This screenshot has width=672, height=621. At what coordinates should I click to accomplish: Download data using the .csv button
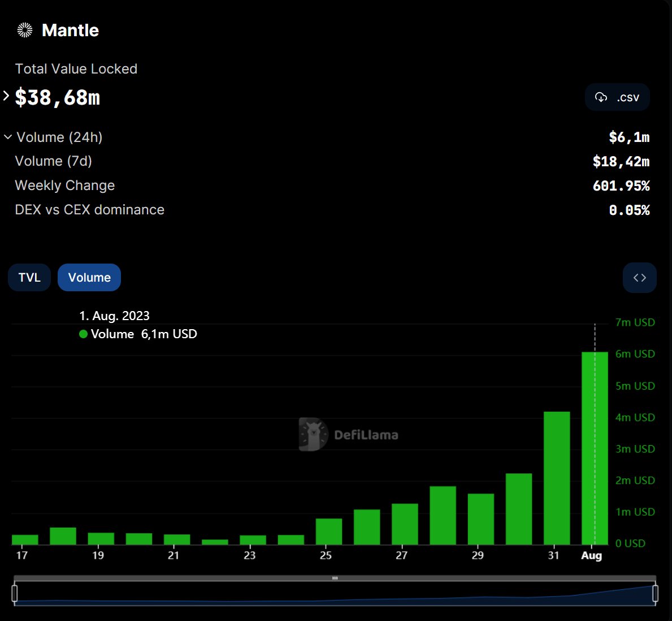(x=617, y=97)
